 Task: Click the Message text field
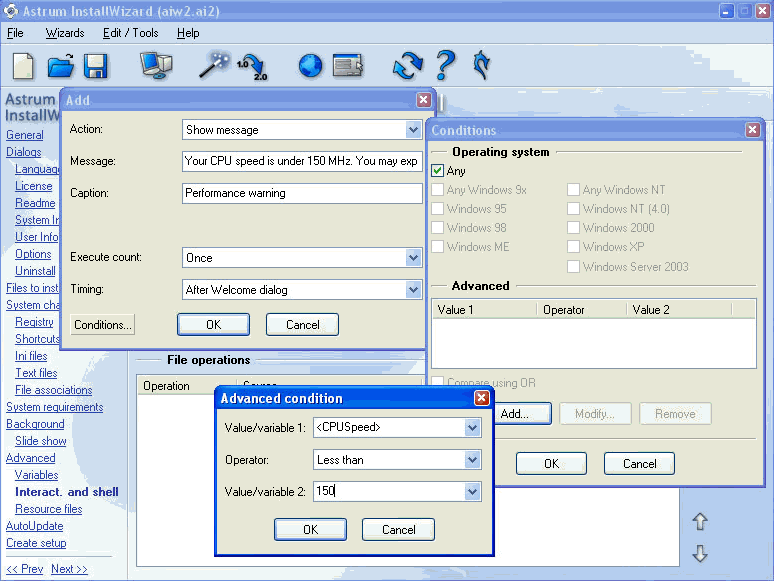coord(302,161)
